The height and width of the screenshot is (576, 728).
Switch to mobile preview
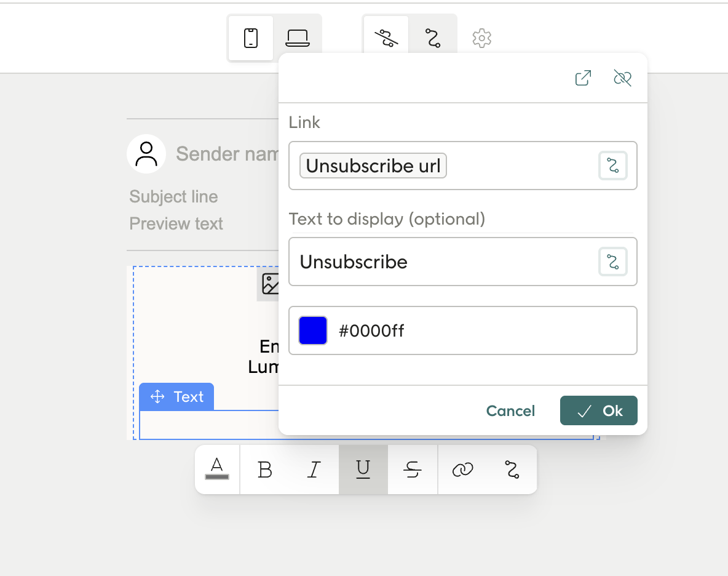coord(251,38)
